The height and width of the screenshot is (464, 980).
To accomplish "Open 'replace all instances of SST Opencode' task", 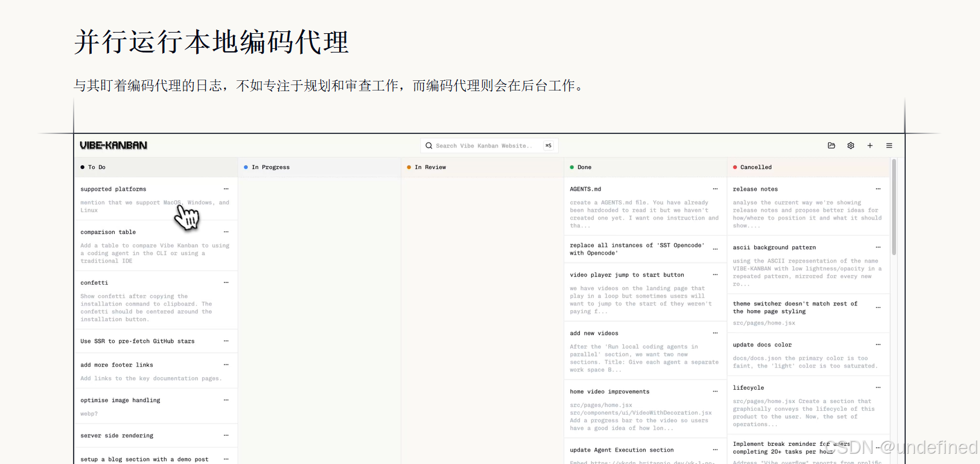I will (637, 249).
